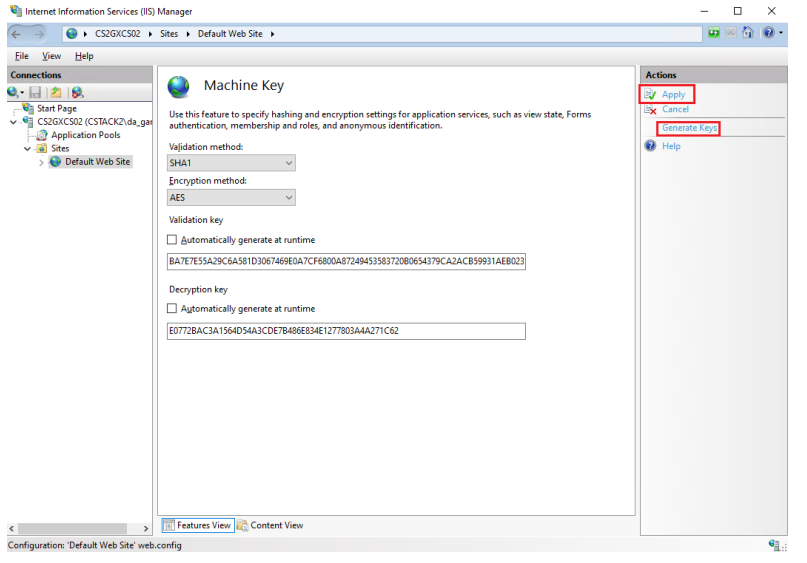Click the Home icon in address toolbar
807x563 pixels.
coord(748,33)
